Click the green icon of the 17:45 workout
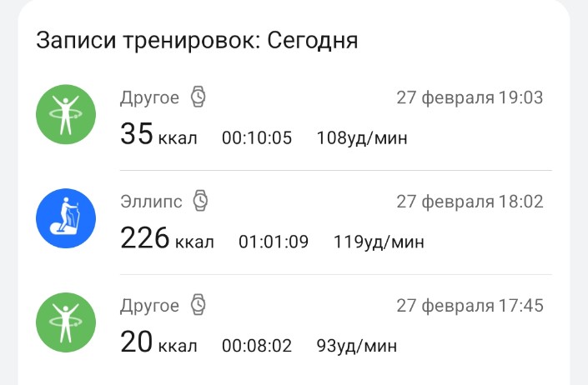This screenshot has width=588, height=385. click(66, 323)
